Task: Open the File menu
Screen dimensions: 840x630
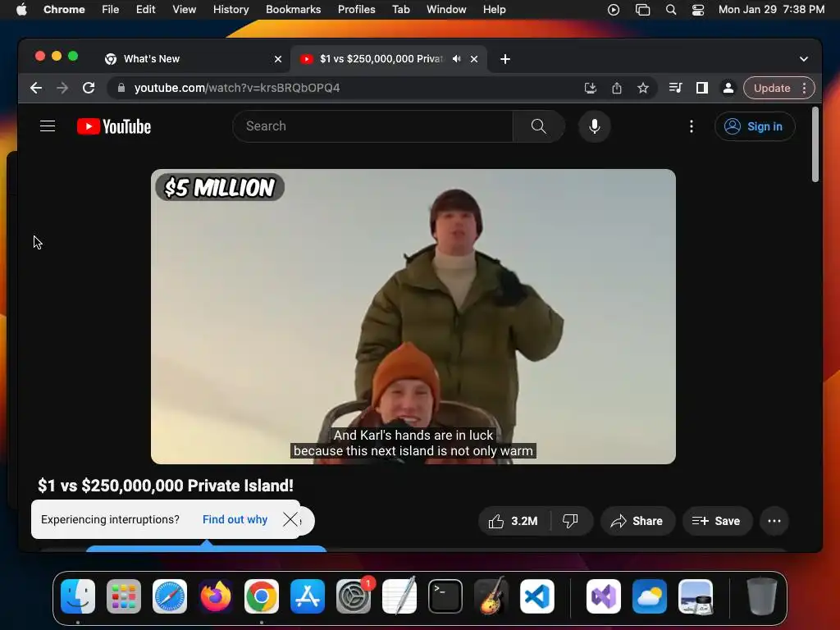Action: click(x=111, y=10)
